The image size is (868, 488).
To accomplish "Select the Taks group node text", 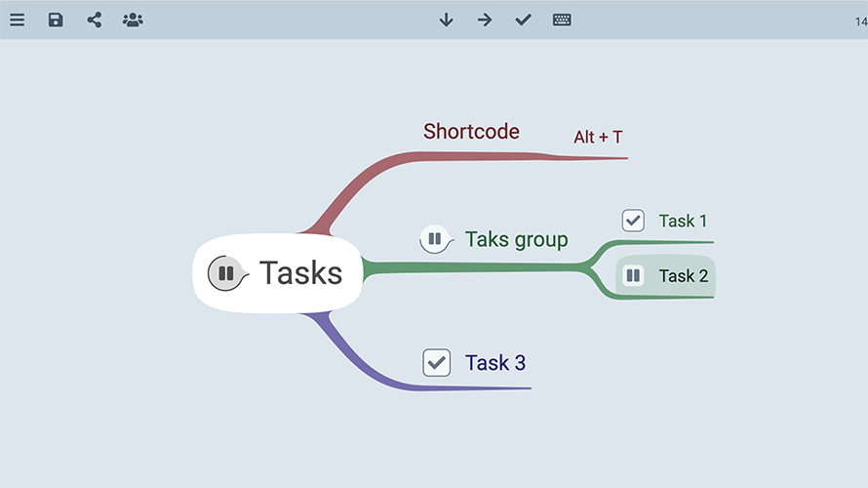I will (x=516, y=239).
